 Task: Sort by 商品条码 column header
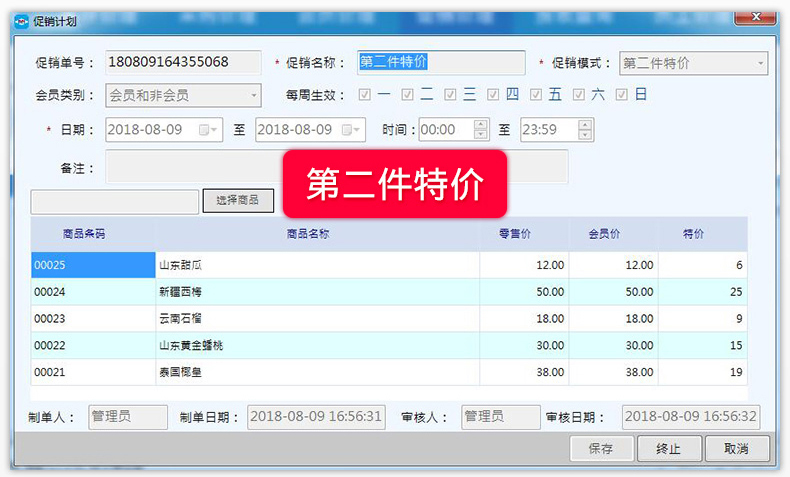93,234
